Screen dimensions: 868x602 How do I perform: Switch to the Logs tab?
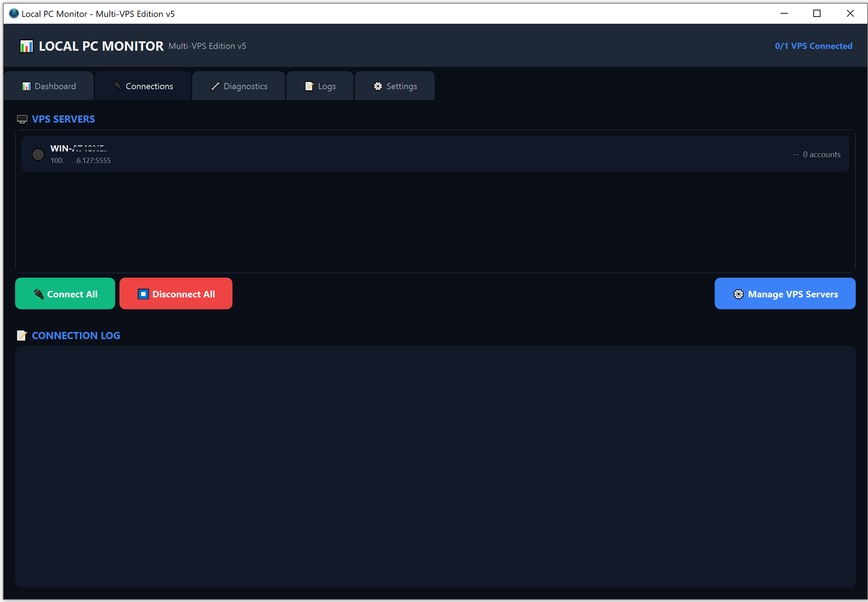(x=320, y=86)
